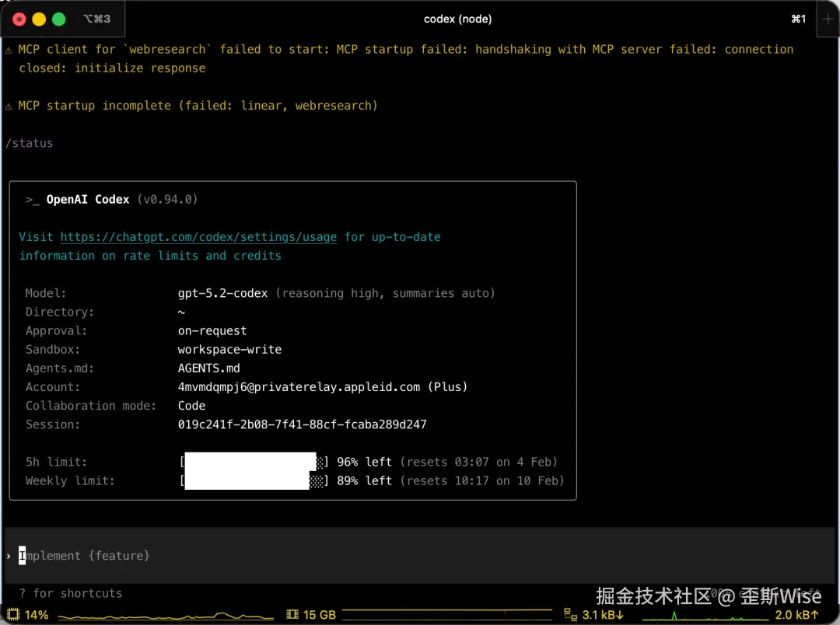
Task: Click the warning triangle before MCP startup incomplete
Action: pos(9,106)
